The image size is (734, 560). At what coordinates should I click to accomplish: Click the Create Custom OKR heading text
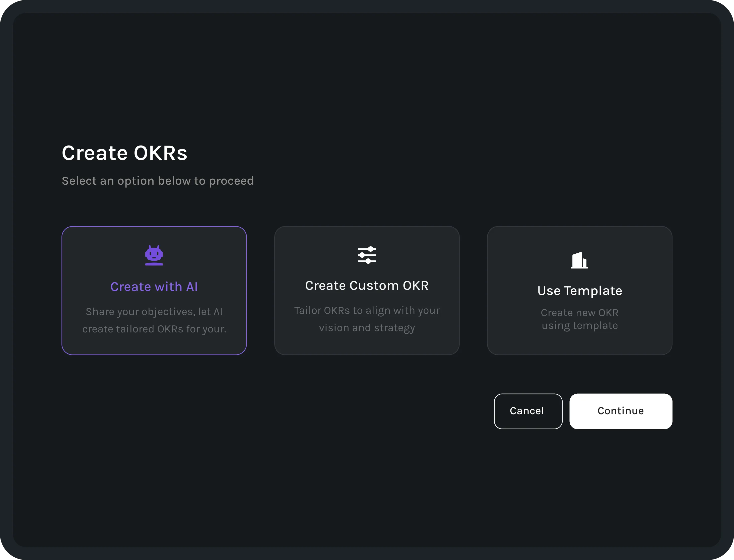point(367,286)
